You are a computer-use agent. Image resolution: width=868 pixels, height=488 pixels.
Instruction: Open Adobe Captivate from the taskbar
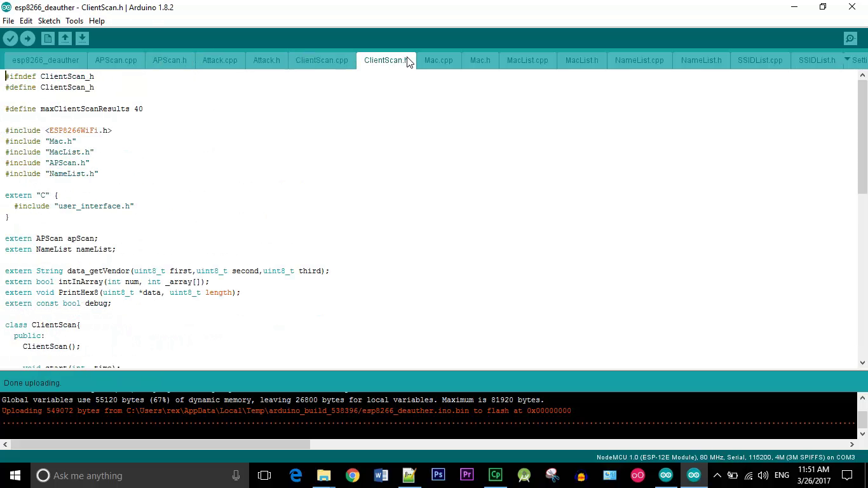point(495,475)
